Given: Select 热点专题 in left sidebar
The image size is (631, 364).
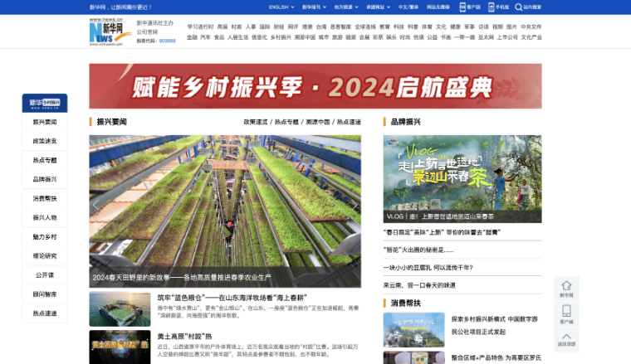Looking at the screenshot, I should pos(45,160).
